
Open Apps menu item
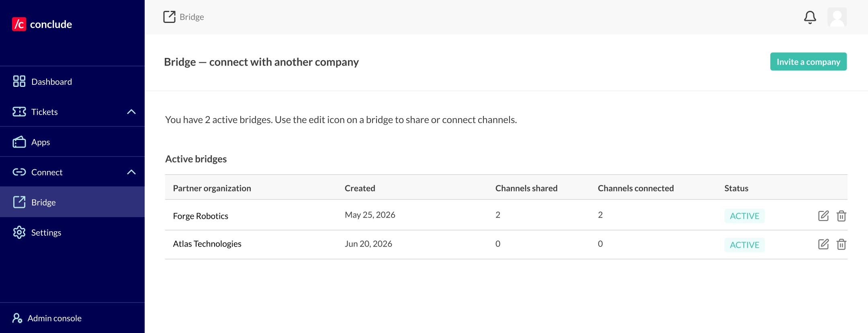click(72, 142)
